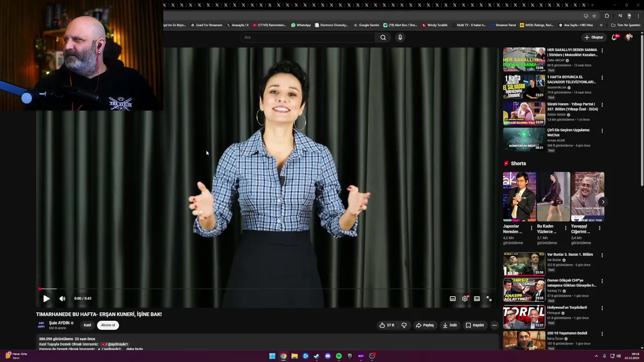Open the Tüm Yer İşaretleri folder

click(x=625, y=25)
